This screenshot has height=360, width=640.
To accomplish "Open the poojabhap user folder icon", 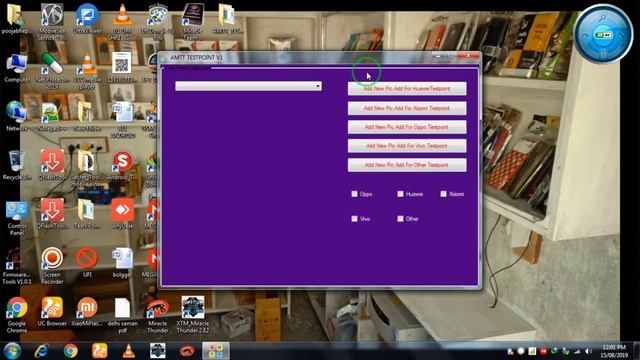I will click(x=15, y=19).
